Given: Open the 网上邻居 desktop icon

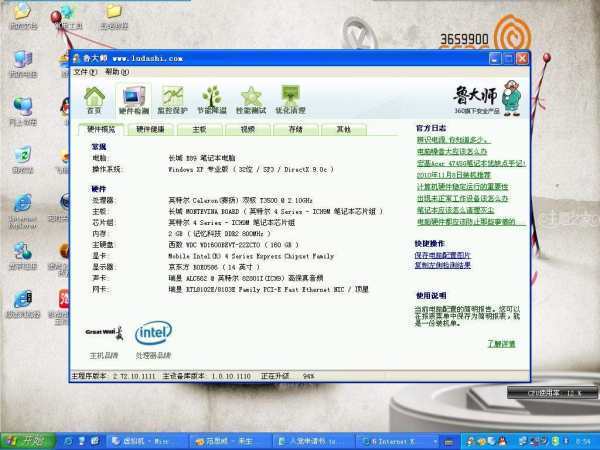Looking at the screenshot, I should (x=23, y=111).
